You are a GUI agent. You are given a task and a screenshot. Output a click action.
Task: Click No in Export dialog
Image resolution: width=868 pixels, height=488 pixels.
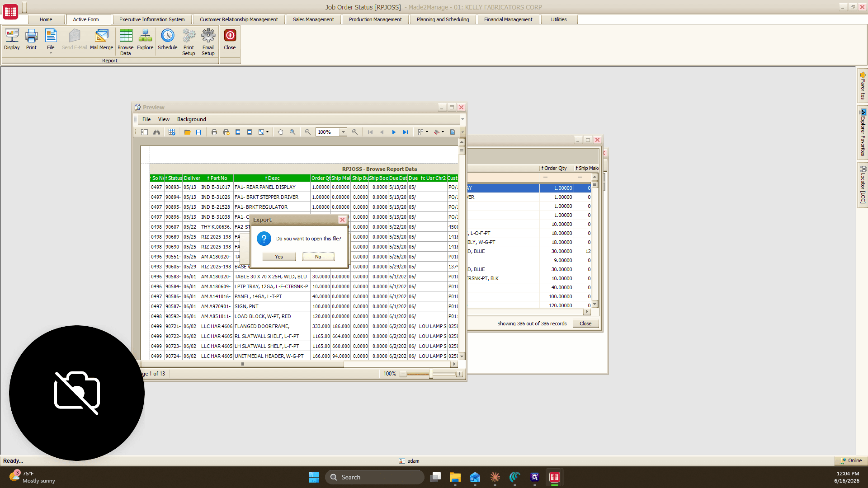point(318,257)
